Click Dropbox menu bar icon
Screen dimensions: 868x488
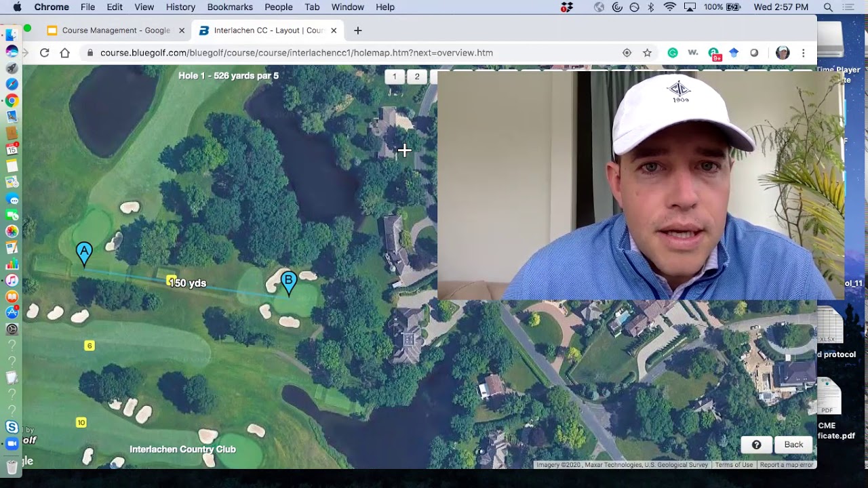click(567, 7)
